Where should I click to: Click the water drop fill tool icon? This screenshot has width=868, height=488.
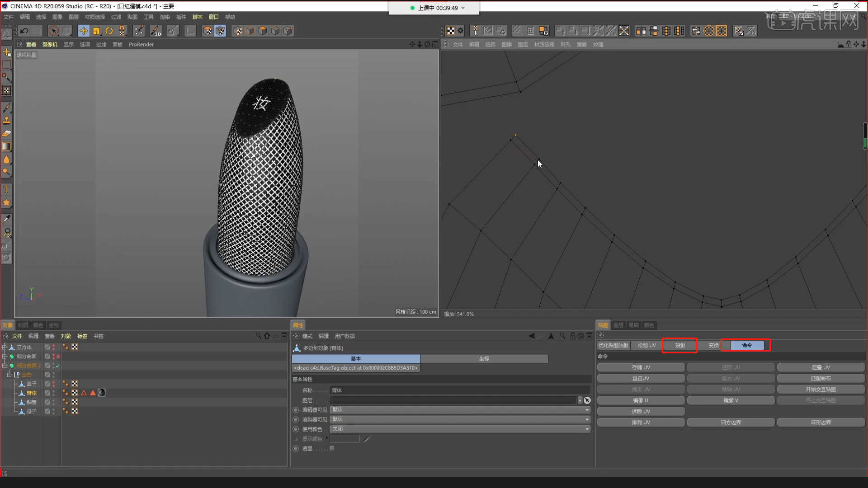point(6,160)
